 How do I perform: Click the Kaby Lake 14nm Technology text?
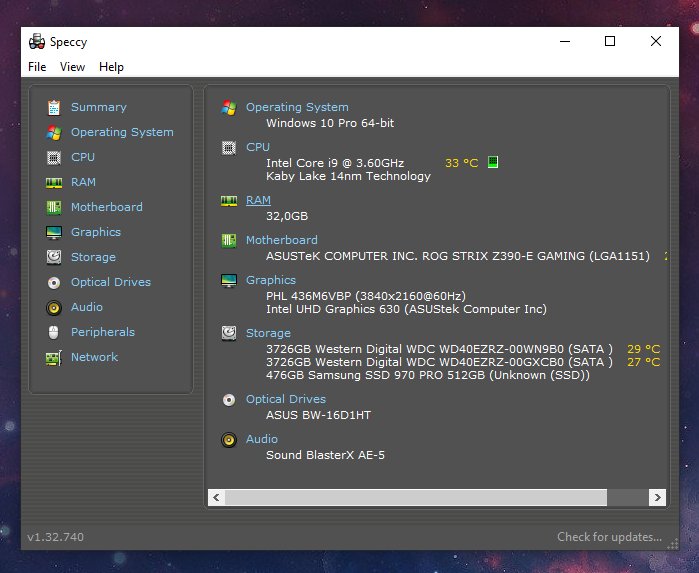pyautogui.click(x=348, y=177)
